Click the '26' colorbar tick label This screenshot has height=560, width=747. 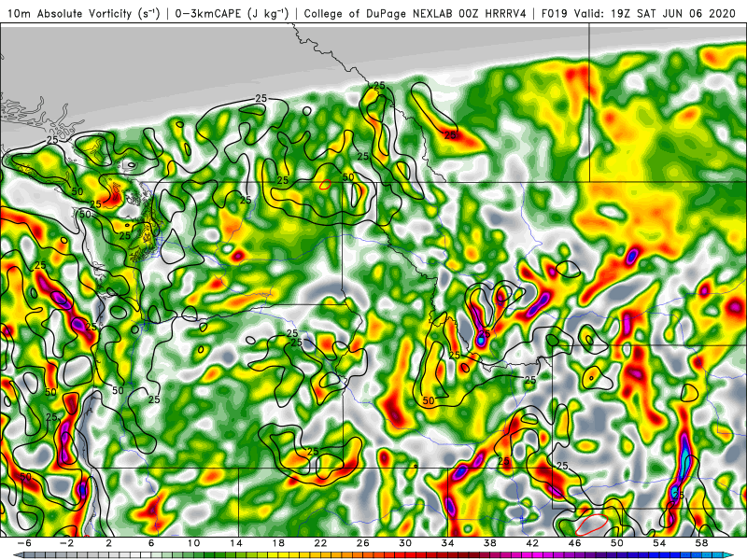(x=363, y=543)
